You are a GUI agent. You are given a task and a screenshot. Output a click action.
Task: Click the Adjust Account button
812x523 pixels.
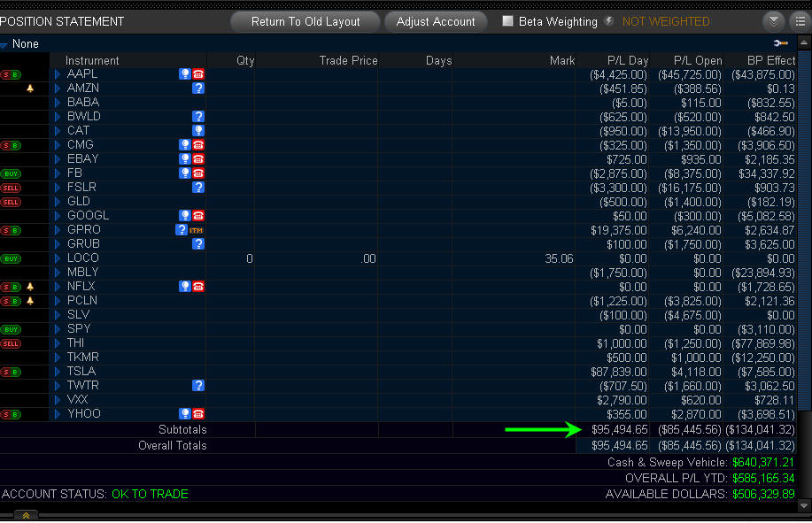436,21
